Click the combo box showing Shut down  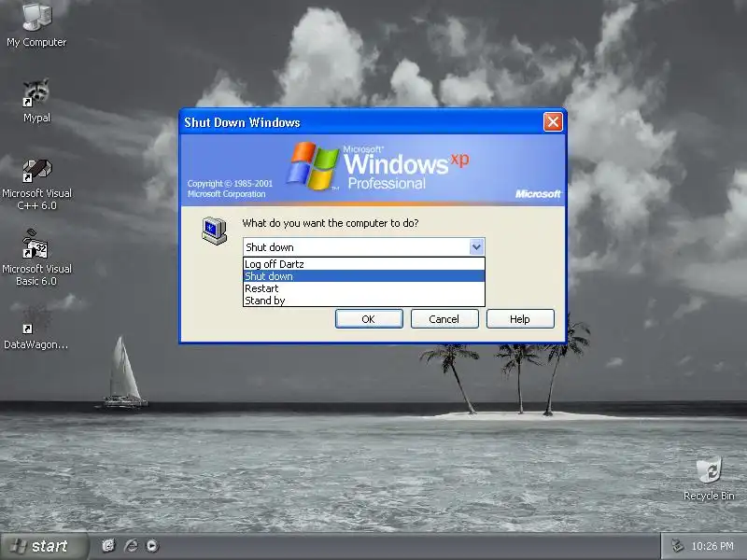tap(364, 247)
